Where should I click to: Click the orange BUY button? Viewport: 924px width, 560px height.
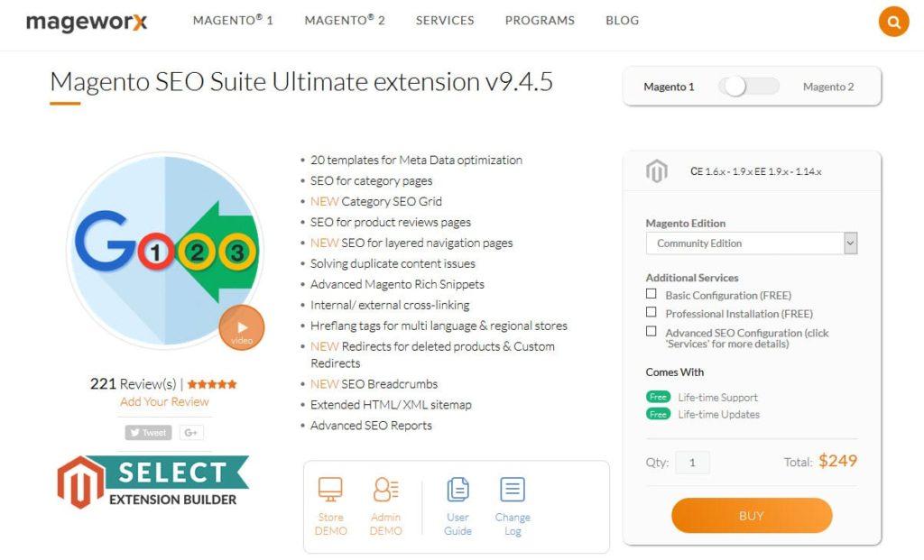coord(752,516)
